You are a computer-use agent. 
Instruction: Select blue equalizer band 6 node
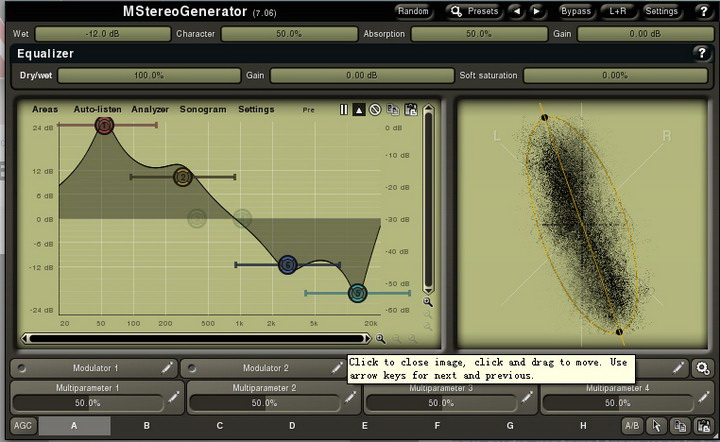pyautogui.click(x=288, y=265)
